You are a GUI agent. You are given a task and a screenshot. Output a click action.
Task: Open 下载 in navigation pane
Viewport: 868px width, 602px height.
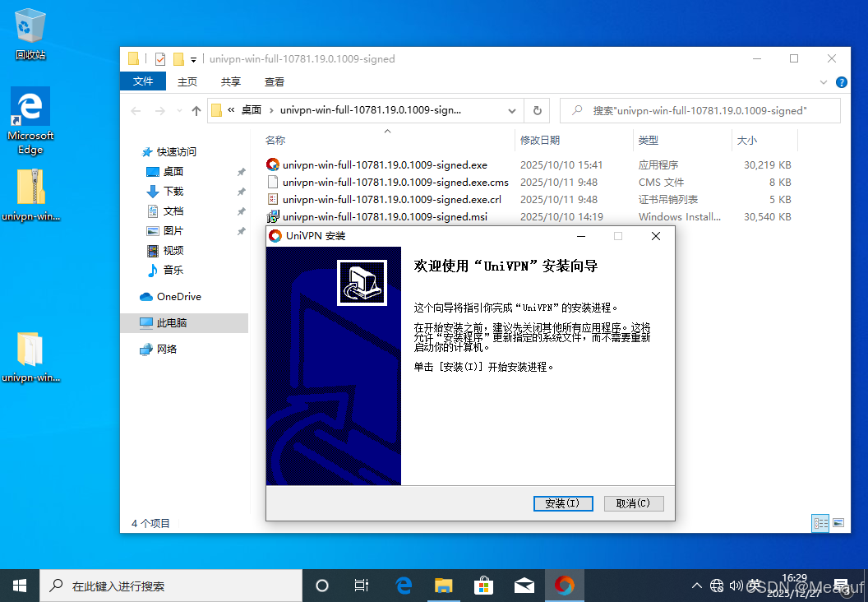tap(173, 192)
